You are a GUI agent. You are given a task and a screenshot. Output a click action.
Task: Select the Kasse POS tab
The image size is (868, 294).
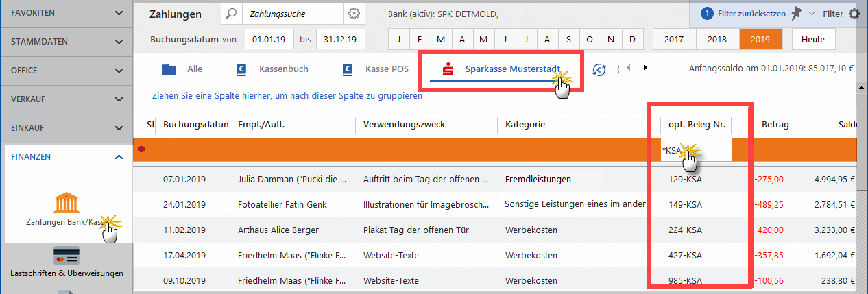(376, 69)
